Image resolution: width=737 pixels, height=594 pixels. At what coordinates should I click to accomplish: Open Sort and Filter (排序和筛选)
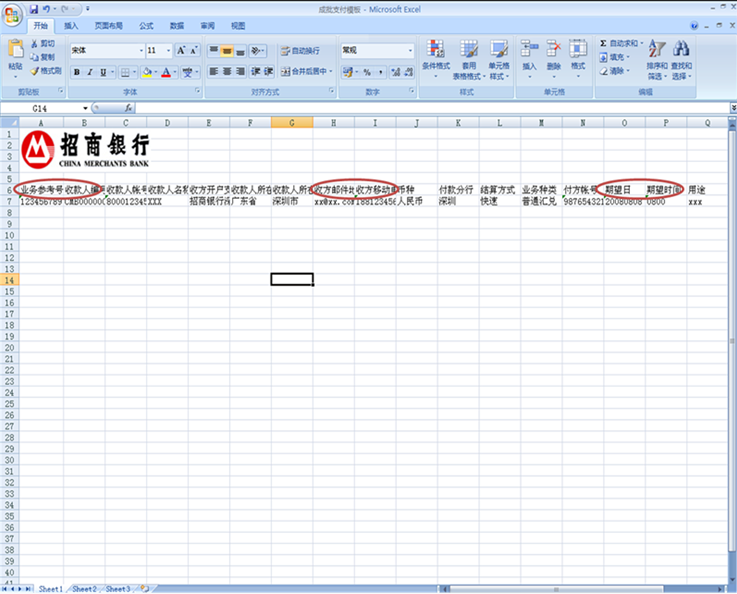656,50
